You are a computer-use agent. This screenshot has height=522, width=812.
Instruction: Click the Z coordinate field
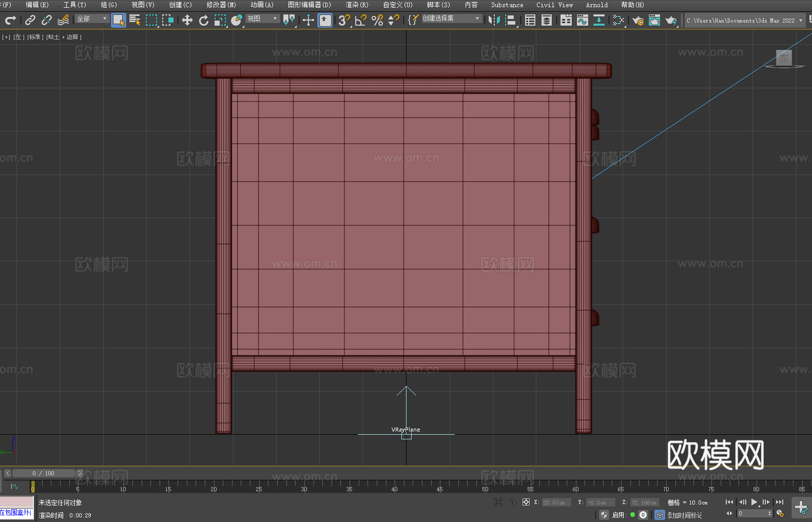(x=645, y=502)
